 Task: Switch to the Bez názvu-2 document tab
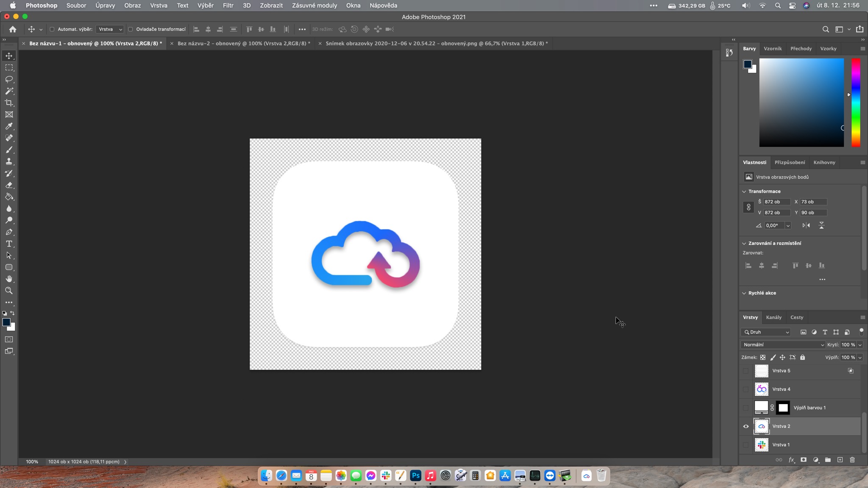click(243, 43)
